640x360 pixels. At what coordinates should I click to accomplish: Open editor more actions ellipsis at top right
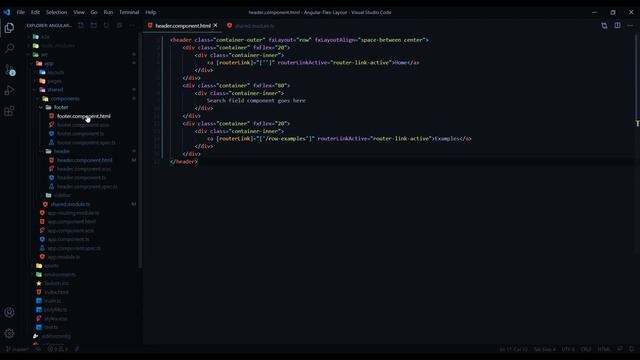630,26
